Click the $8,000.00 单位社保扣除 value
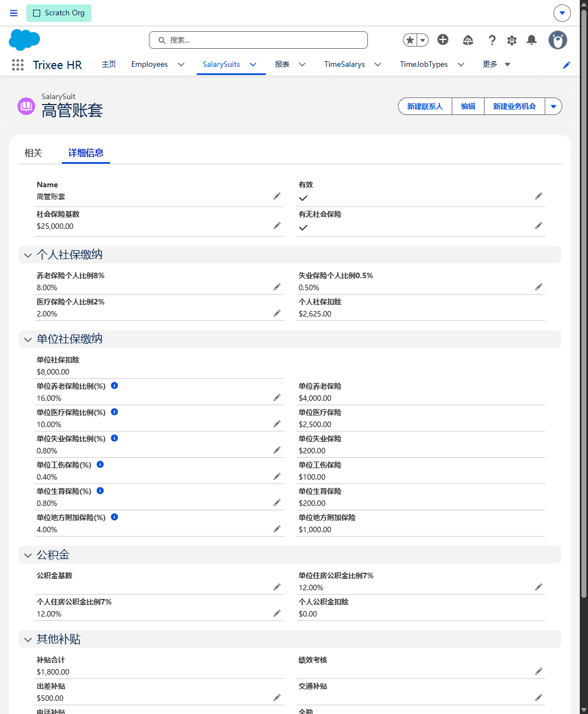588x714 pixels. 53,372
